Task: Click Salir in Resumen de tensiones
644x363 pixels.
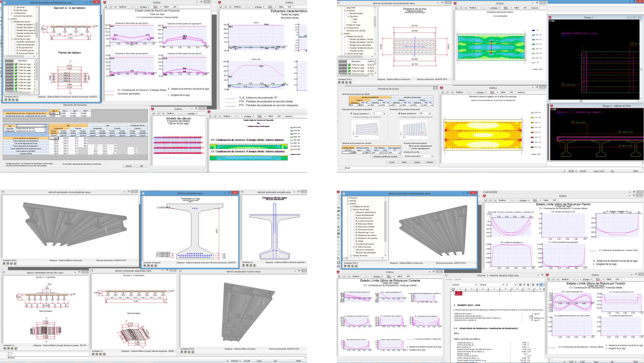Action: (142, 166)
